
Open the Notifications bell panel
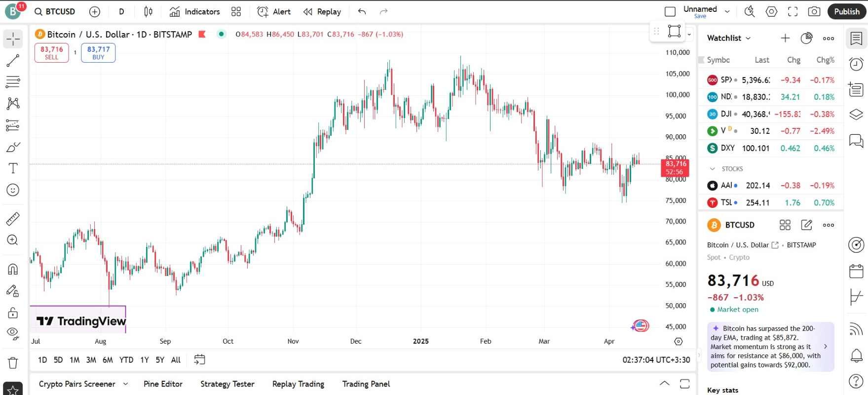(856, 355)
